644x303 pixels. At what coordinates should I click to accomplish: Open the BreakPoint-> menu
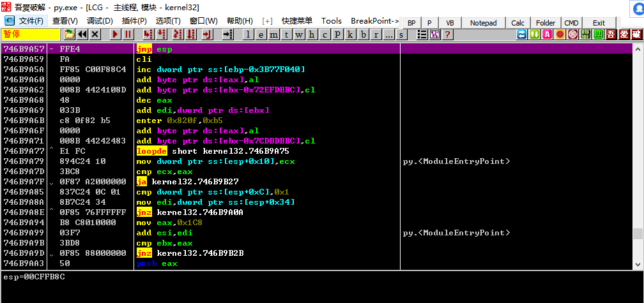(374, 21)
